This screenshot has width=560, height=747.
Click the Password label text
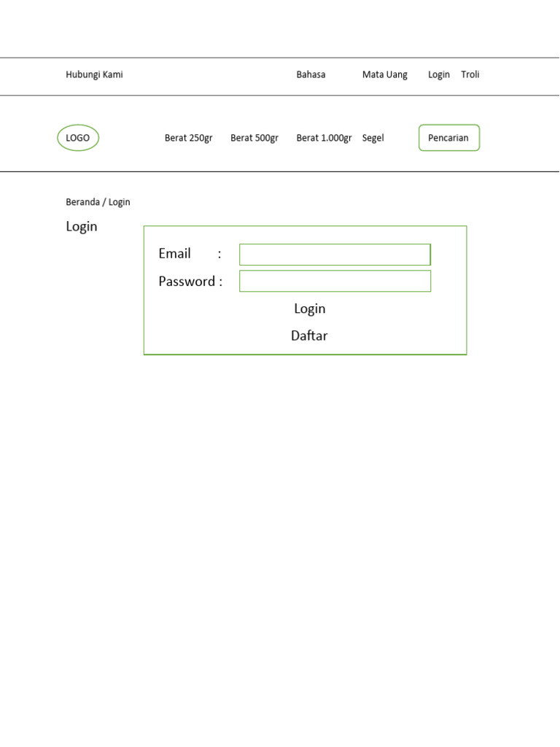tap(187, 281)
